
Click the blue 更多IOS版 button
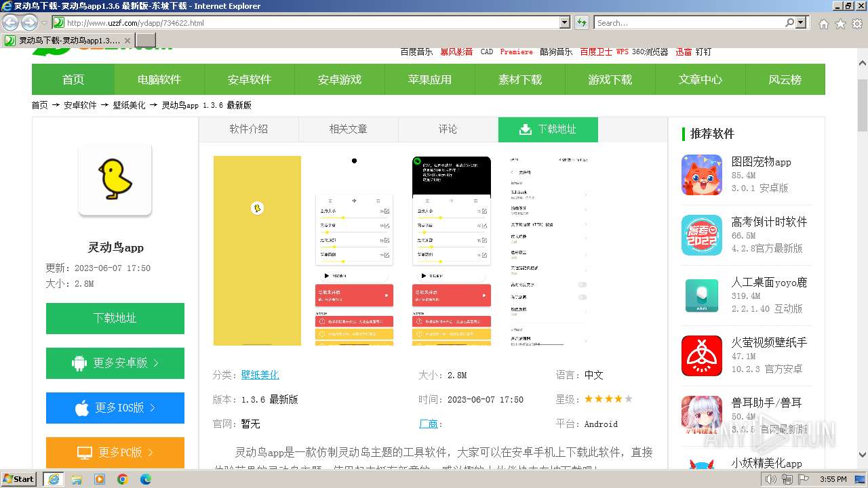pos(115,407)
